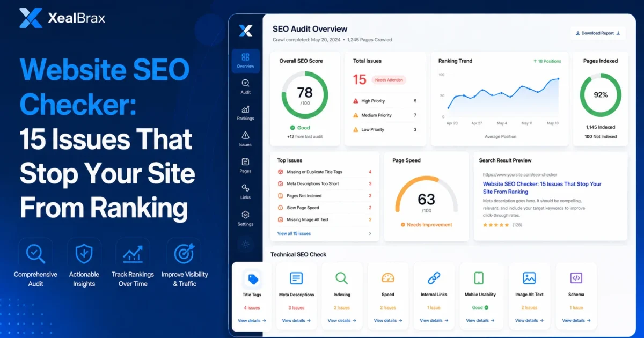The image size is (644, 338).
Task: Select Pages in the sidebar
Action: tap(245, 165)
